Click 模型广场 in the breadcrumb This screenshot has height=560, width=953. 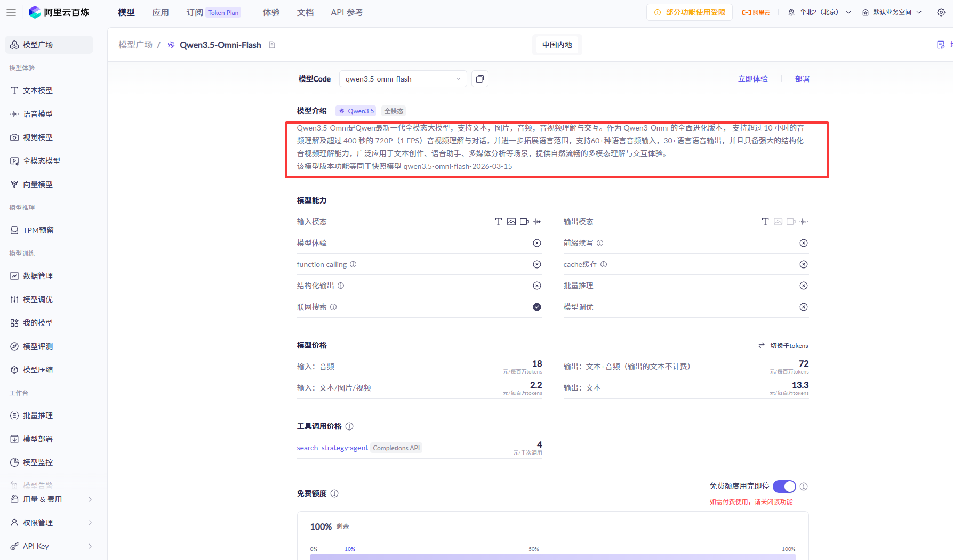[x=135, y=45]
